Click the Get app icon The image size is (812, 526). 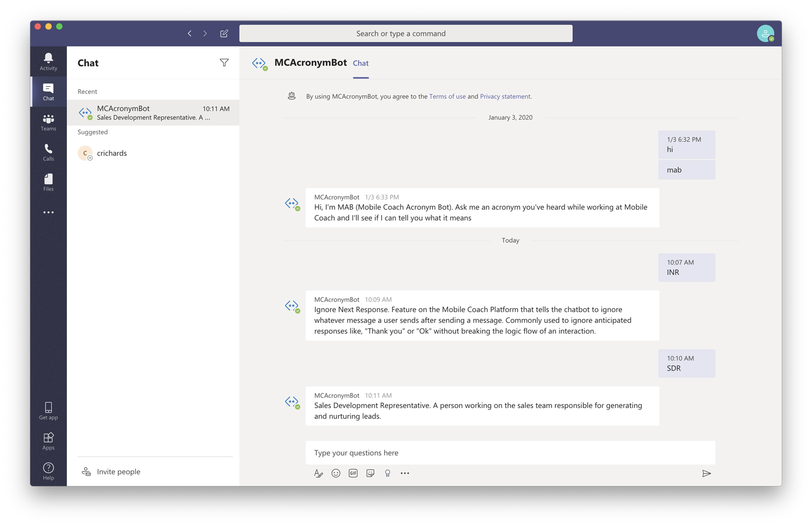pyautogui.click(x=49, y=411)
